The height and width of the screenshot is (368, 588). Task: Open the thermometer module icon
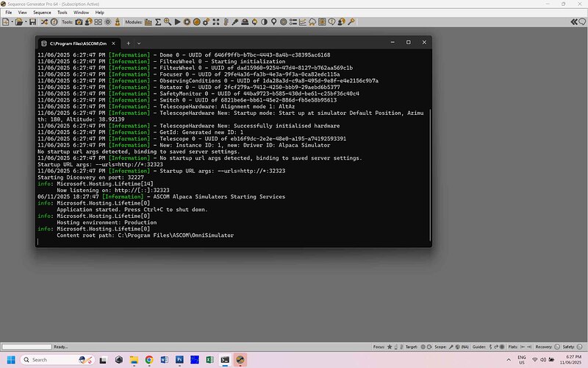(226, 22)
